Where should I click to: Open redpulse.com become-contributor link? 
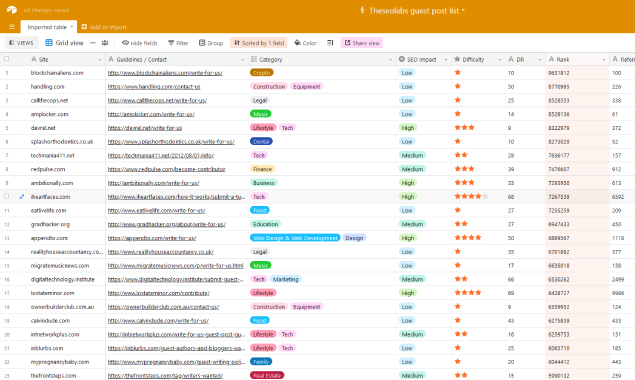point(166,169)
